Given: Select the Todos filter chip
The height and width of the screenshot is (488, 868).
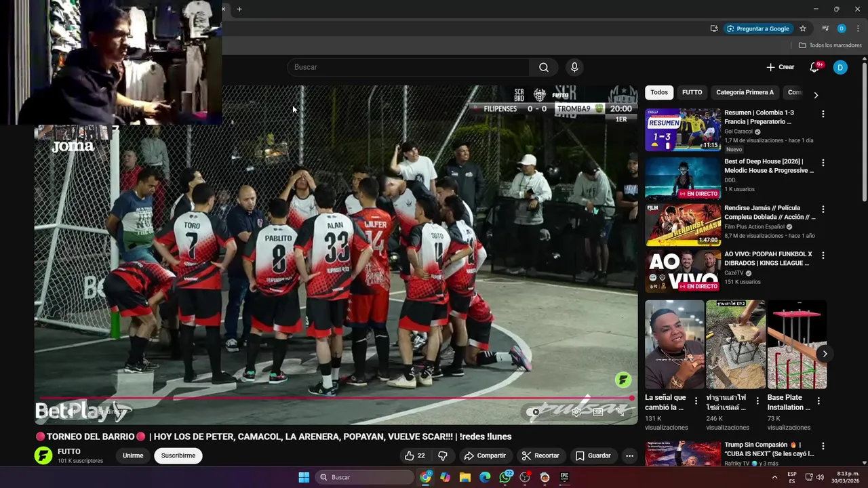Looking at the screenshot, I should click(x=659, y=92).
